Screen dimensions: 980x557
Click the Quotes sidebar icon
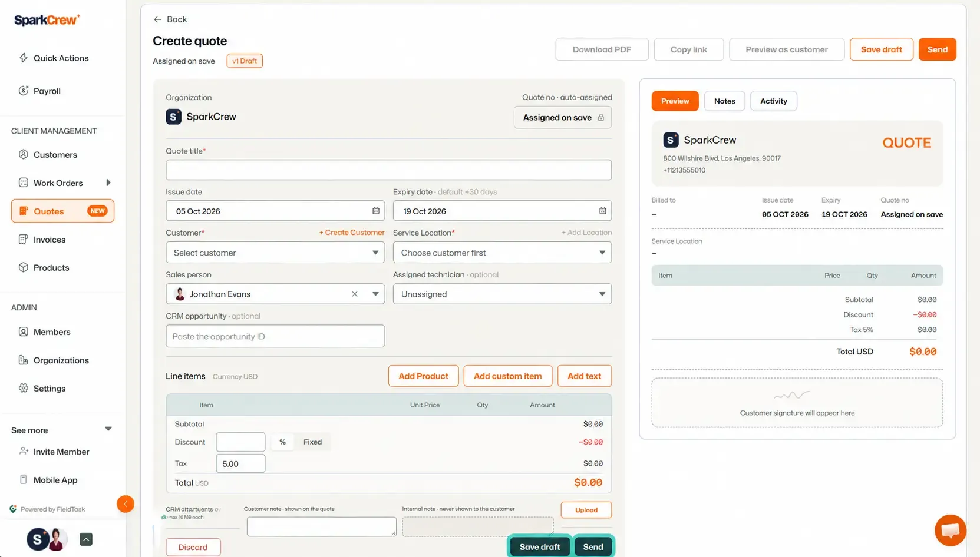click(24, 211)
